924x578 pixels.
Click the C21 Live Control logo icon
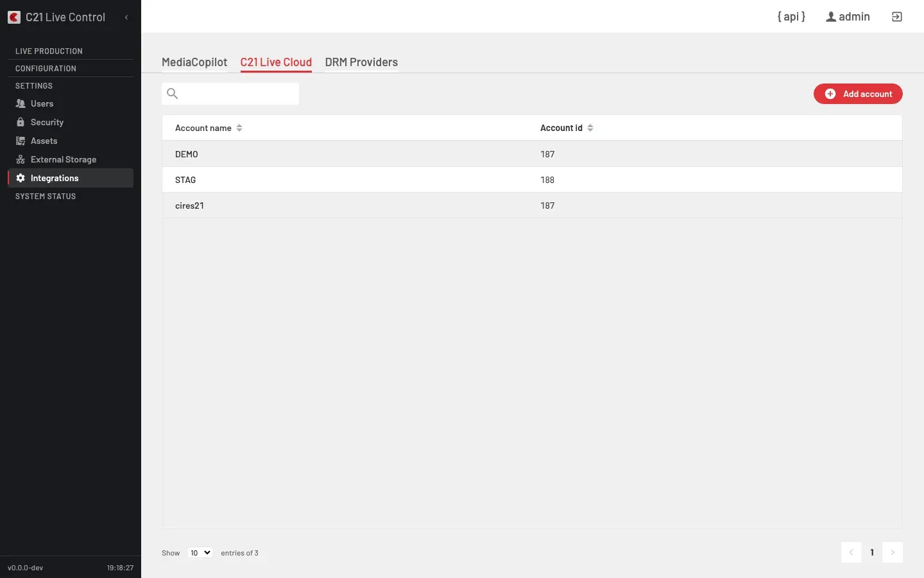coord(14,17)
